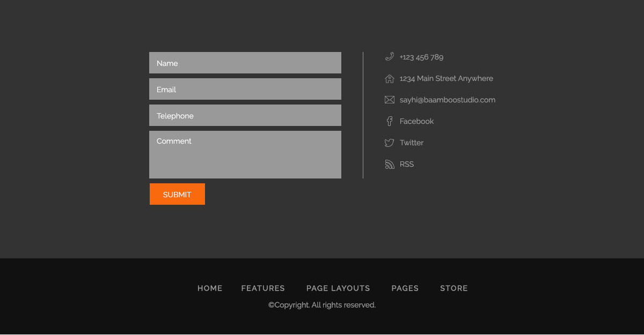Image resolution: width=644 pixels, height=335 pixels.
Task: Submit the form with the orange button
Action: [x=177, y=194]
